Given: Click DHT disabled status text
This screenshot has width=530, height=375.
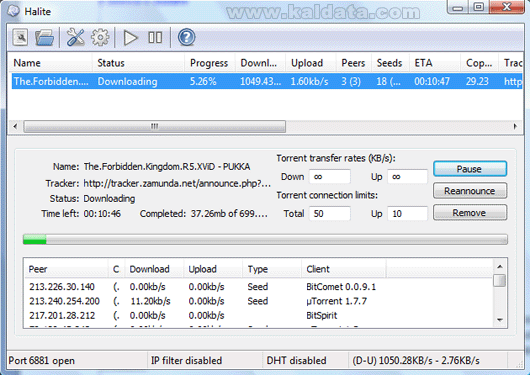Looking at the screenshot, I should tap(296, 360).
